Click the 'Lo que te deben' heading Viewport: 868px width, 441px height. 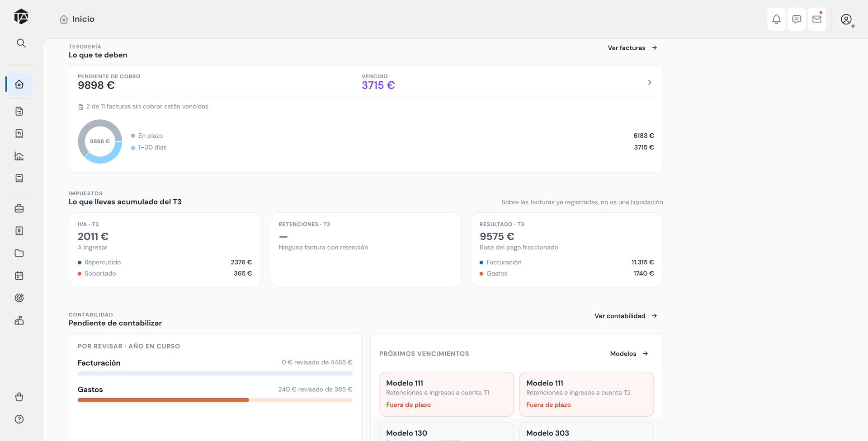point(98,55)
